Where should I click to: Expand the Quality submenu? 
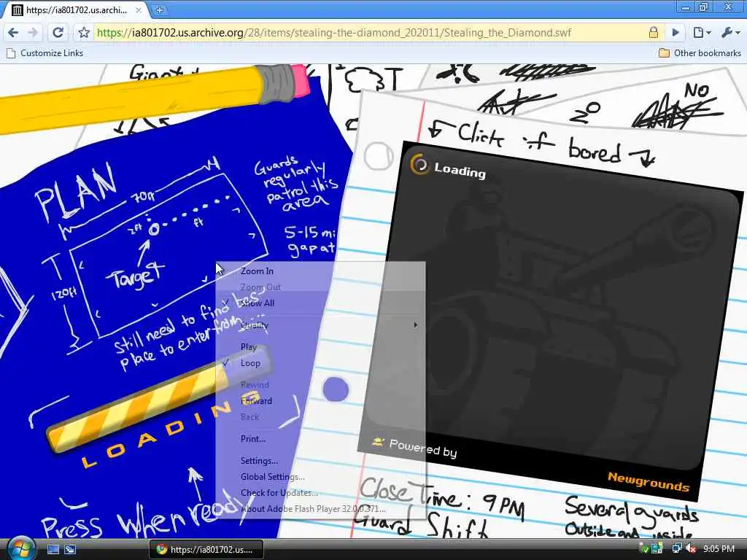point(321,324)
